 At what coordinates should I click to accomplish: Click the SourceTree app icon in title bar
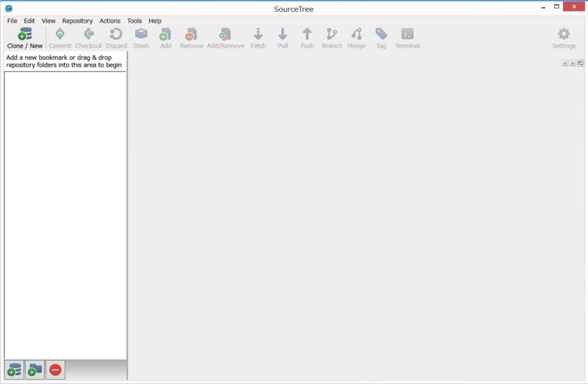(x=9, y=8)
